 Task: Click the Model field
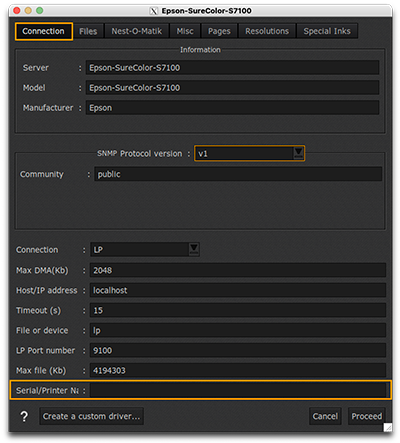click(232, 88)
